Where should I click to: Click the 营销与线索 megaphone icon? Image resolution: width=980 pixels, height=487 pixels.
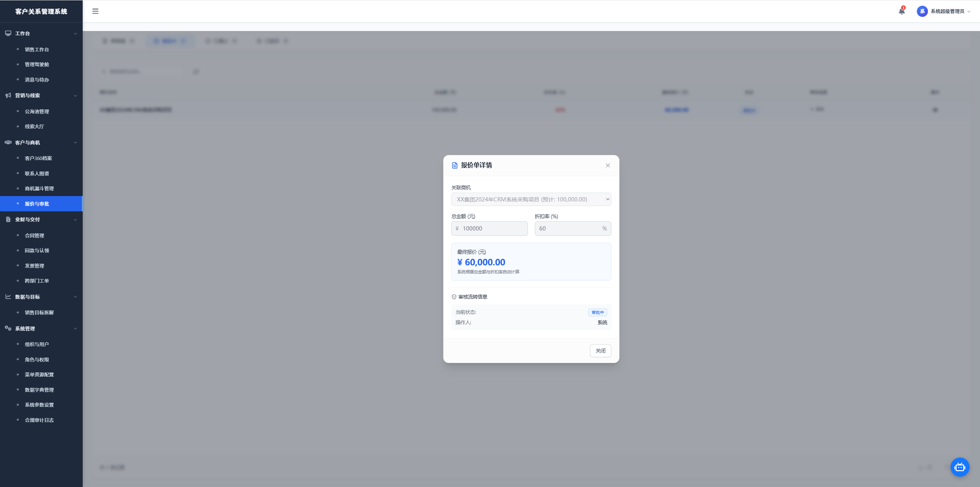coord(8,95)
